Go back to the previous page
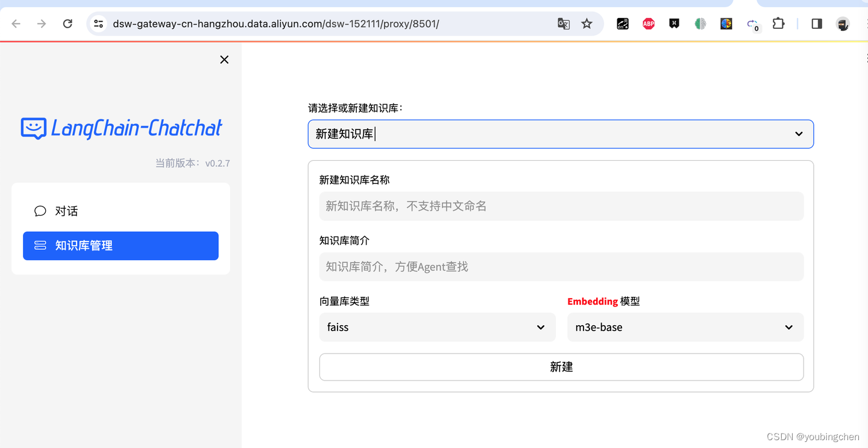The image size is (868, 448). pos(16,23)
